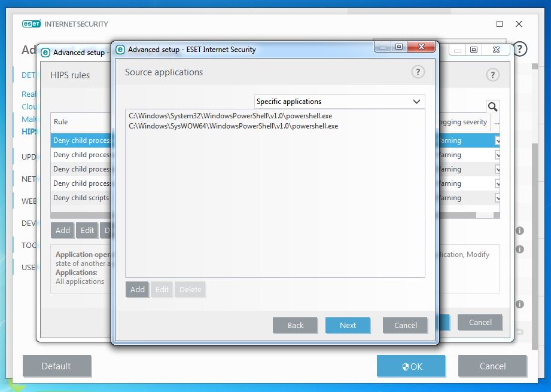
Task: Click the column options ellipsis header
Action: [x=496, y=123]
